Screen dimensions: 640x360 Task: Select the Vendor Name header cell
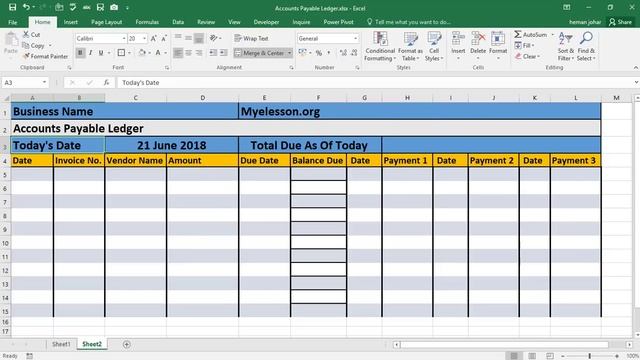(136, 160)
